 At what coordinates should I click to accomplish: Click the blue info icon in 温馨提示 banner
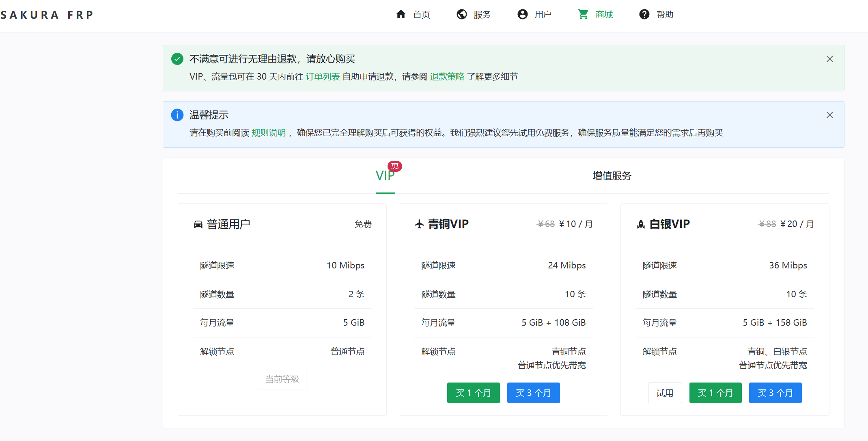177,115
